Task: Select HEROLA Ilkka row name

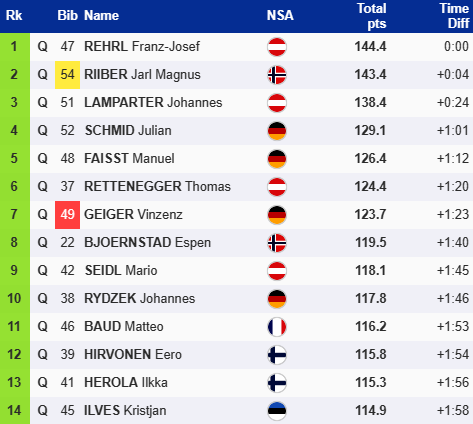Action: click(126, 382)
